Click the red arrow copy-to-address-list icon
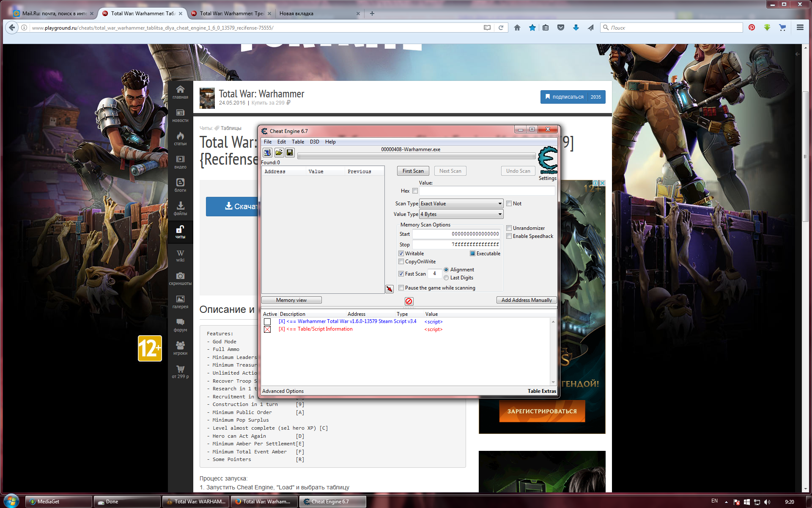 tap(390, 289)
